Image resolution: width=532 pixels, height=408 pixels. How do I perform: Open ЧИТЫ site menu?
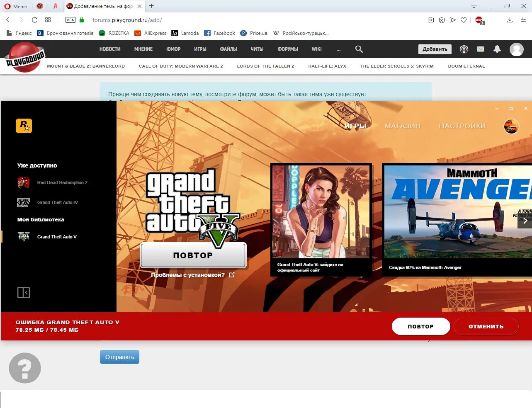click(x=257, y=49)
